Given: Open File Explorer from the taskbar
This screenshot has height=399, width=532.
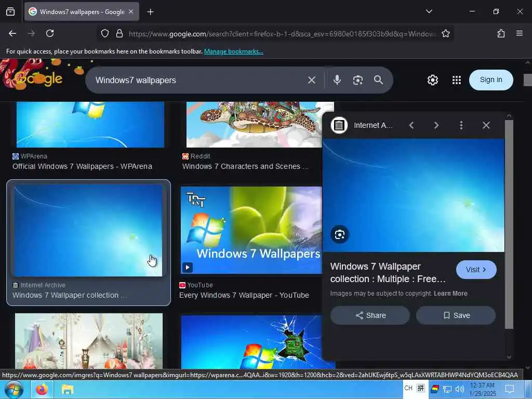Looking at the screenshot, I should pos(67,390).
